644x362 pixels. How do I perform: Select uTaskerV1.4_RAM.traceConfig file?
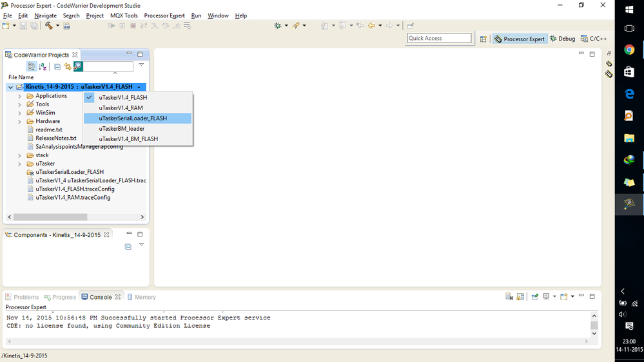tap(73, 198)
